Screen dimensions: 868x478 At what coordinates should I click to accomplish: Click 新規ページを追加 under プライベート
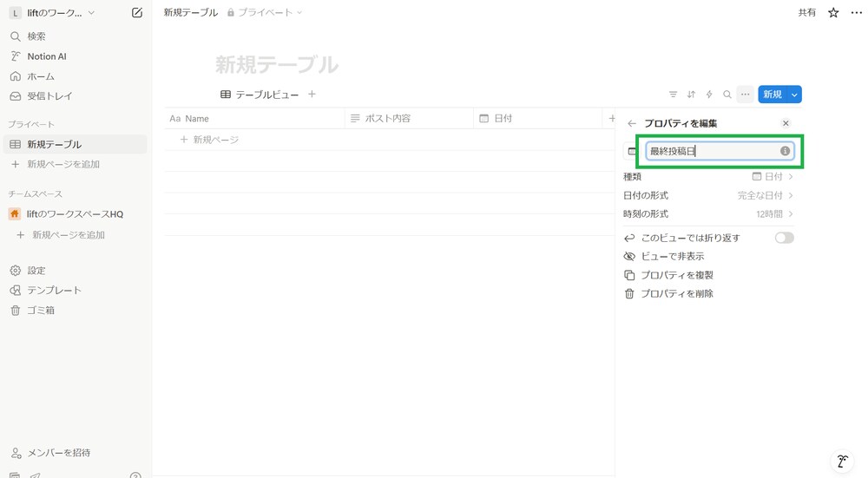click(75, 164)
